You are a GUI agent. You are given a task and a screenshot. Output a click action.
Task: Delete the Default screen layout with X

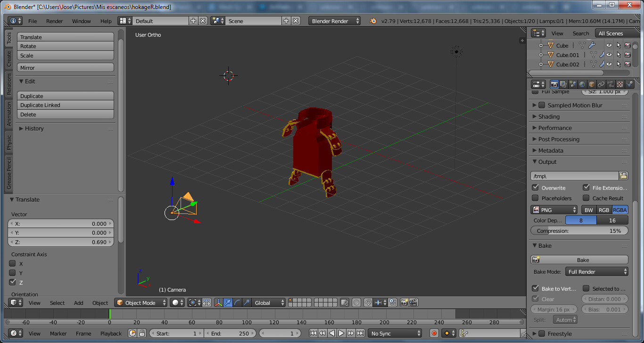click(x=203, y=21)
